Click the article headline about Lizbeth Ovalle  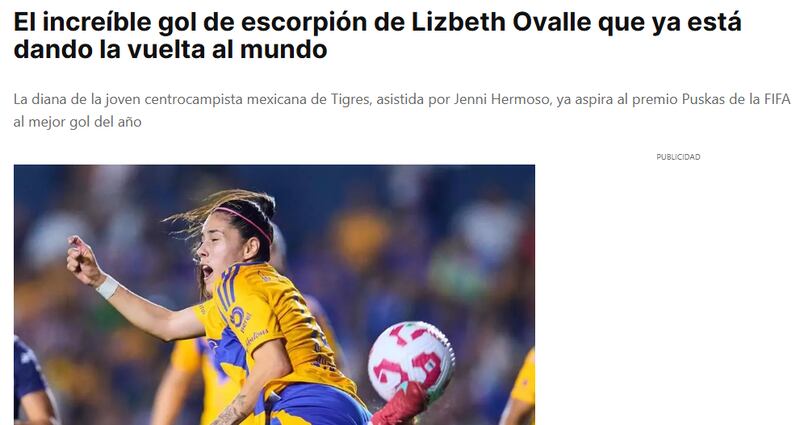pyautogui.click(x=378, y=36)
